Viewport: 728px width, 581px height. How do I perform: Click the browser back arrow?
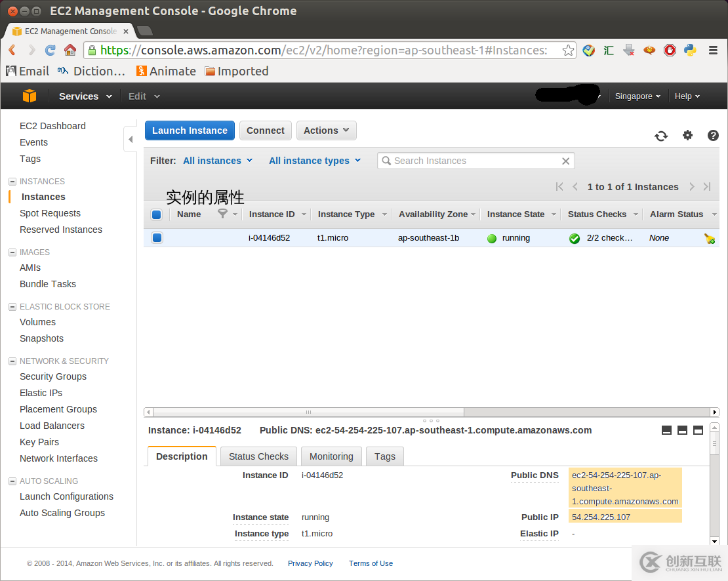tap(12, 50)
